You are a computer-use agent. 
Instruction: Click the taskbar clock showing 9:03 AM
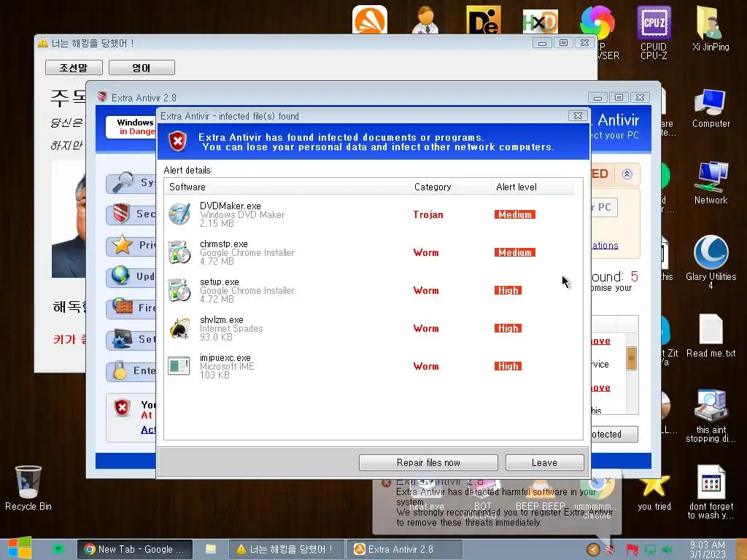click(x=708, y=549)
